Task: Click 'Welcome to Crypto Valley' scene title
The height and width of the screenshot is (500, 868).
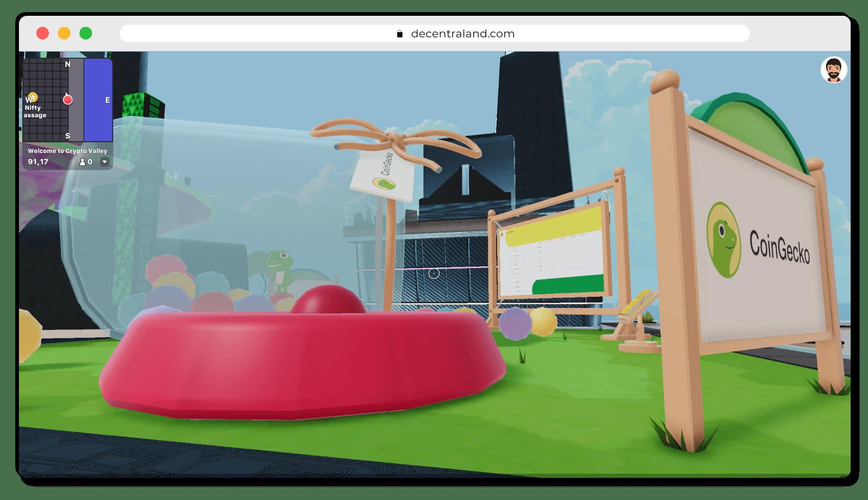Action: click(67, 151)
